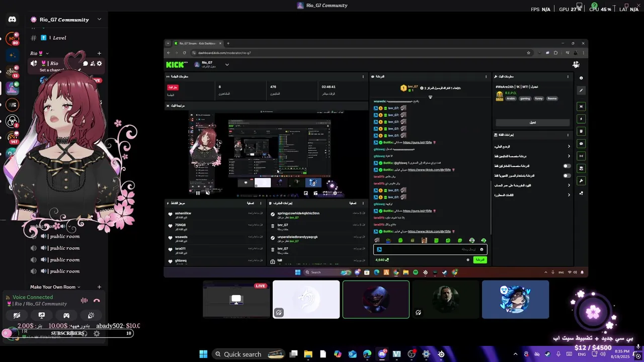Toggle the lower switch in channel actions

click(567, 176)
